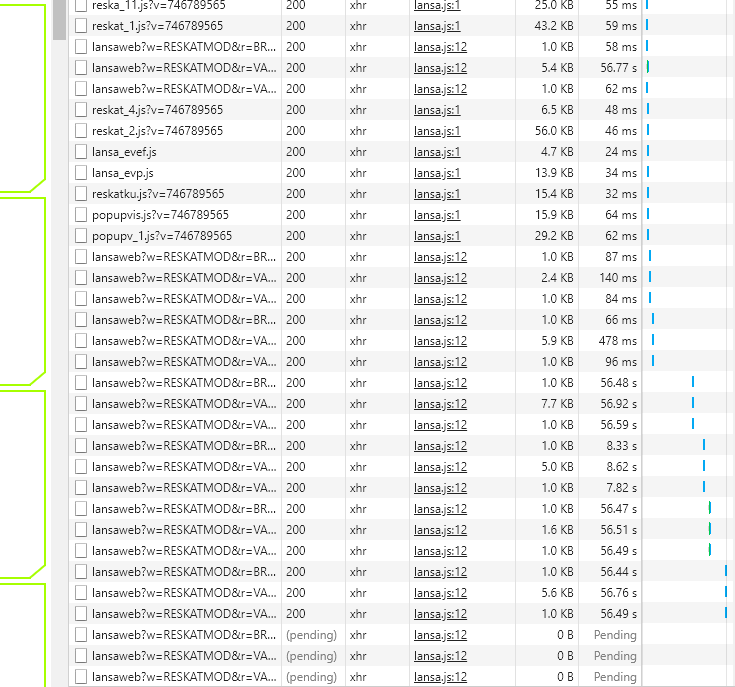The image size is (735, 687).
Task: Click the waterfall bar of the 8.62 s request
Action: click(704, 467)
